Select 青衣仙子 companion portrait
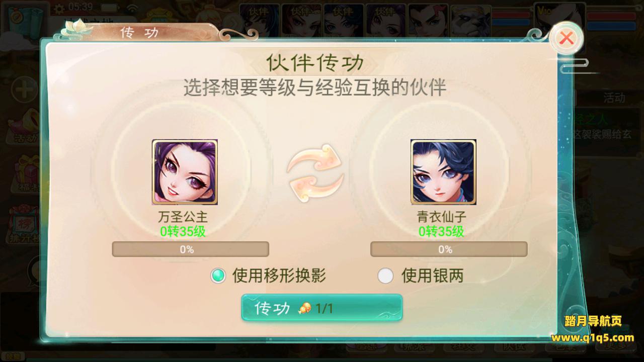The width and height of the screenshot is (644, 362). coord(443,172)
